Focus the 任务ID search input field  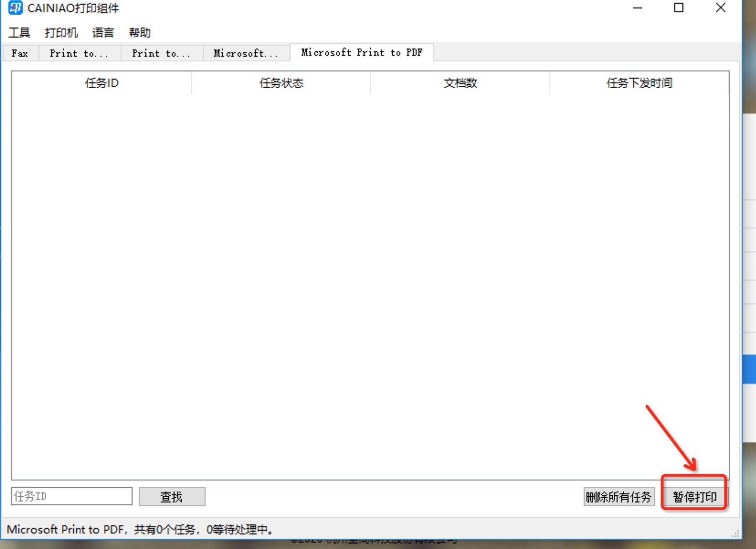[72, 496]
